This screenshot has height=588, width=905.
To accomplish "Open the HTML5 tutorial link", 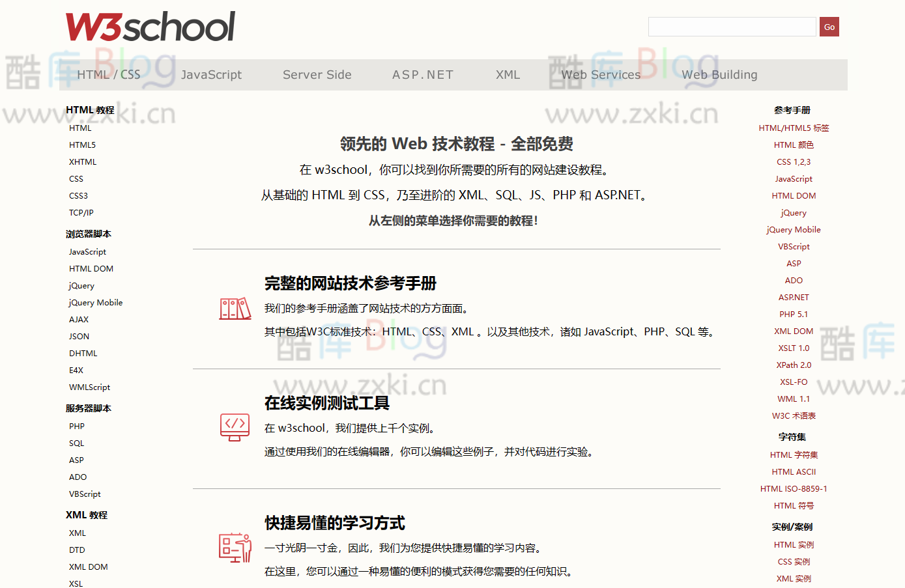I will 81,145.
